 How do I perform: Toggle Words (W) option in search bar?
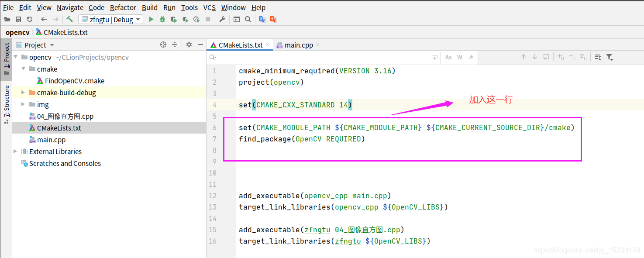pyautogui.click(x=460, y=57)
